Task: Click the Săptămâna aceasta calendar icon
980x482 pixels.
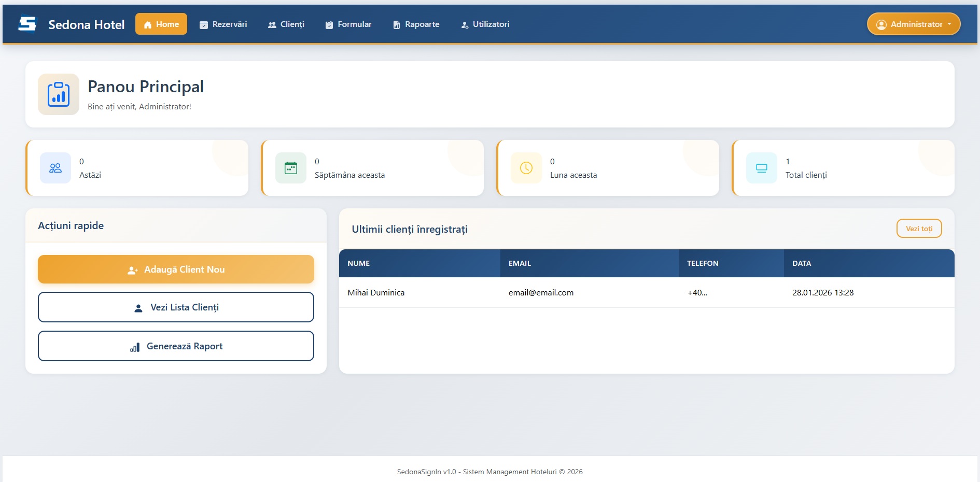Action: [291, 168]
